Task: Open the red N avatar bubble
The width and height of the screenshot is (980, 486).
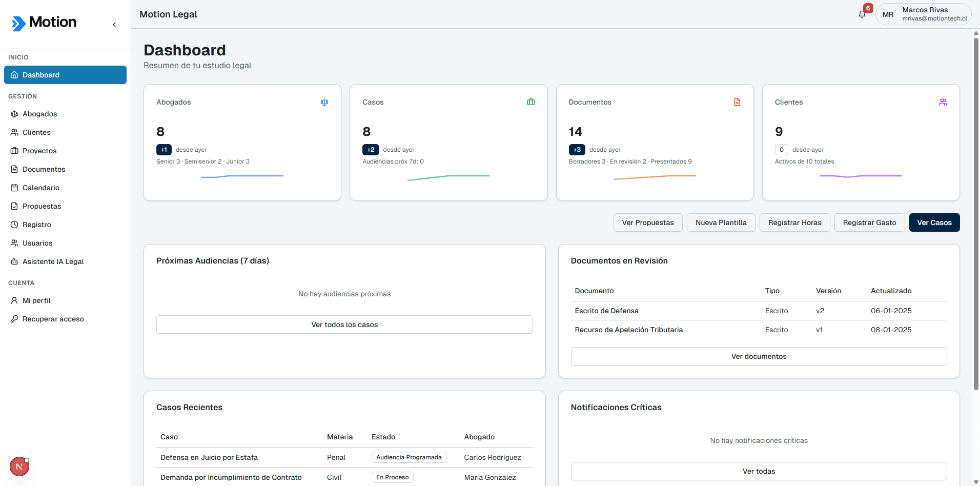Action: click(x=19, y=467)
